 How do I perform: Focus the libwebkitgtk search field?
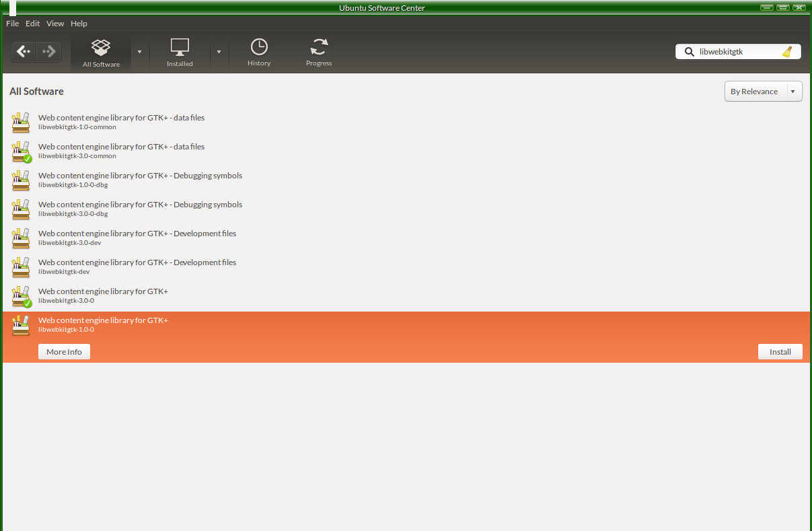(x=738, y=52)
